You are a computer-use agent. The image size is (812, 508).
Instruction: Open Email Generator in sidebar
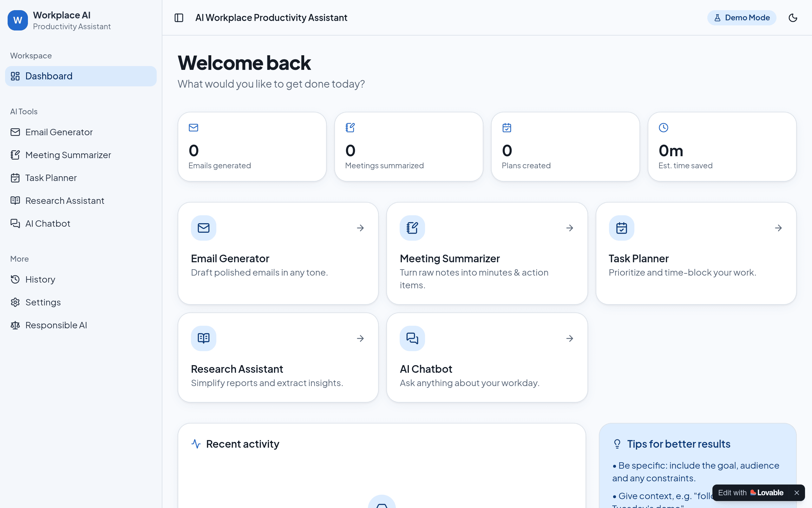(81, 132)
